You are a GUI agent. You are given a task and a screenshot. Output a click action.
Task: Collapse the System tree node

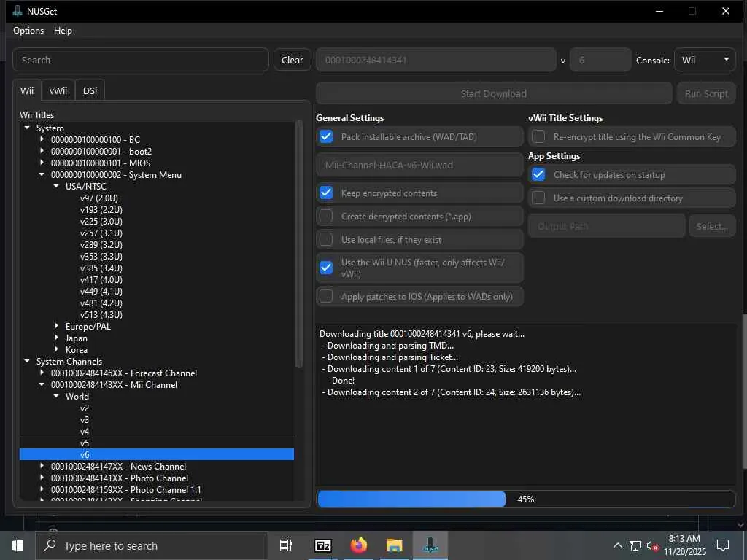click(x=27, y=128)
